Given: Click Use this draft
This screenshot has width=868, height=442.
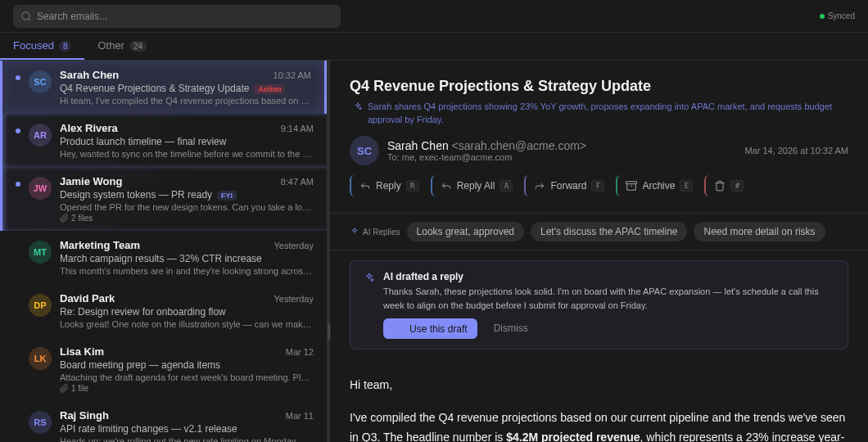Looking at the screenshot, I should click(430, 328).
